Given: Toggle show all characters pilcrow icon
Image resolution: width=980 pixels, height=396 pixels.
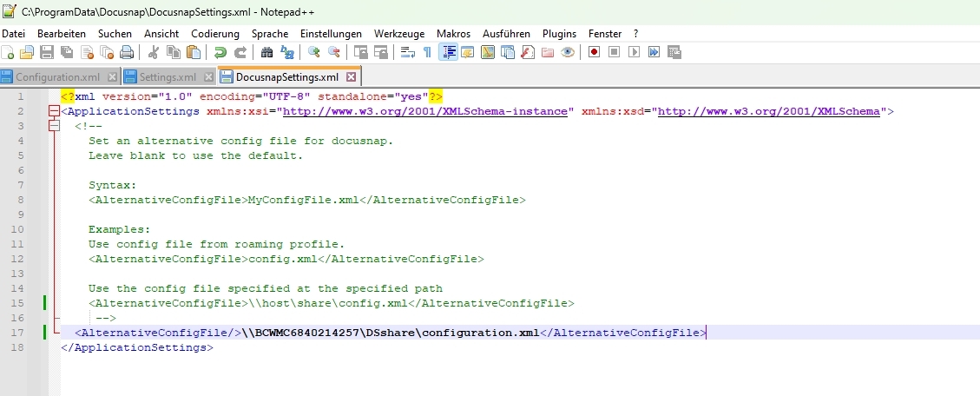Looking at the screenshot, I should click(x=427, y=52).
